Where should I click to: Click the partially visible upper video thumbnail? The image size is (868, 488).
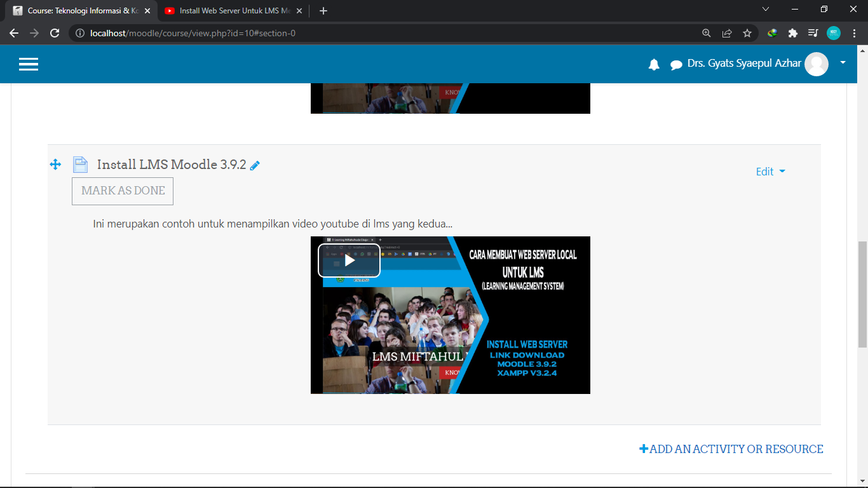(451, 98)
